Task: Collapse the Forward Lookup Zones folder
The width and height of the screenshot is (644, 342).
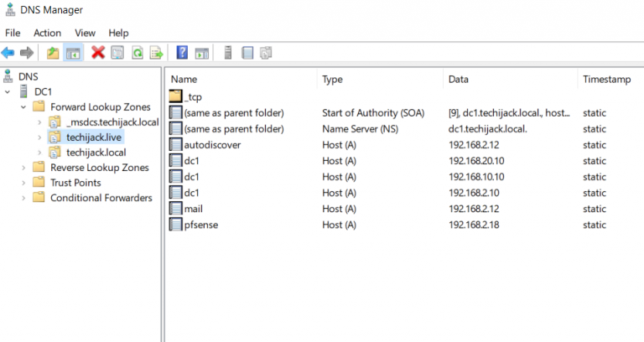Action: 23,107
